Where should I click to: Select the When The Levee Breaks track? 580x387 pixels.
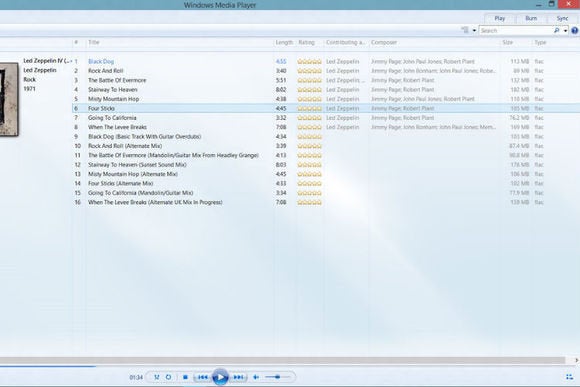(117, 127)
